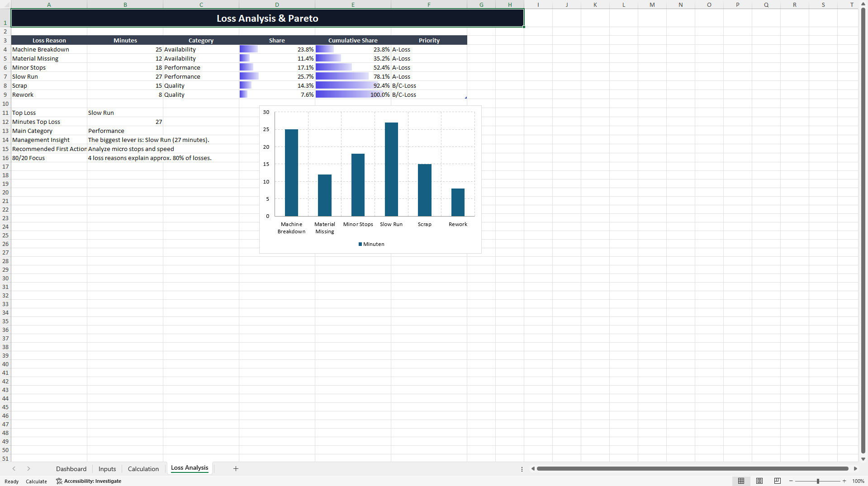Click the 100% zoom level
The height and width of the screenshot is (486, 868).
(858, 481)
